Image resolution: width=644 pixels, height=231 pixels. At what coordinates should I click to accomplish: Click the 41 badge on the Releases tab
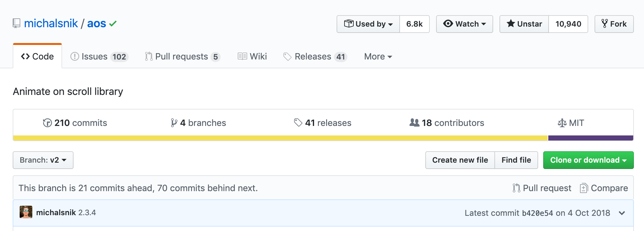pos(341,57)
